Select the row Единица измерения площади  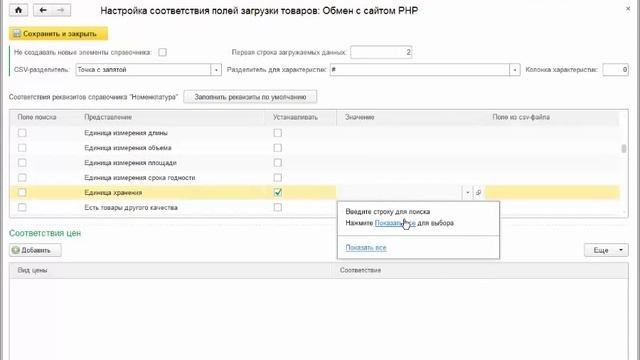pyautogui.click(x=314, y=163)
